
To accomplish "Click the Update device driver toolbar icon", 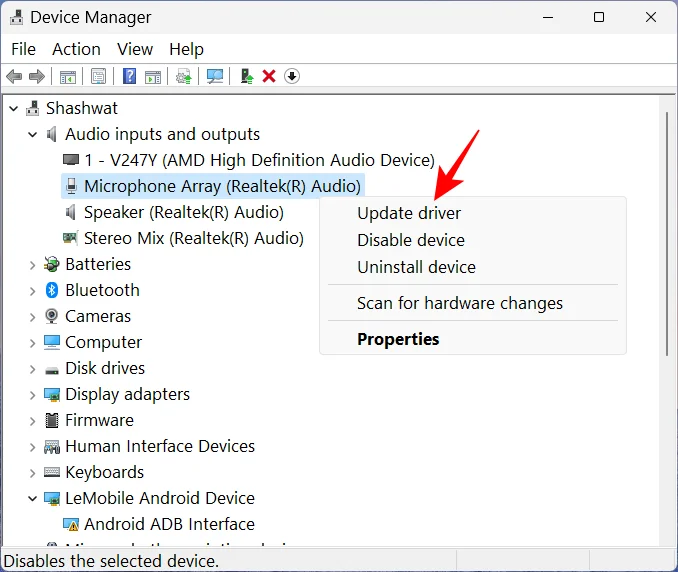I will click(184, 77).
